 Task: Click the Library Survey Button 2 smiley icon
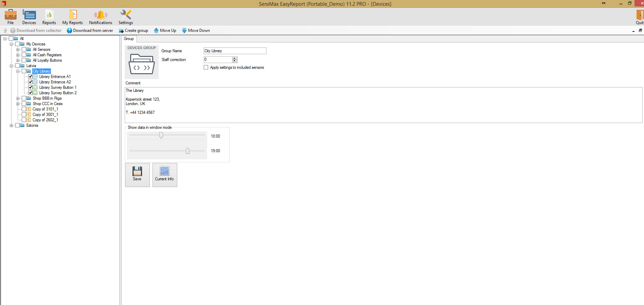click(35, 93)
